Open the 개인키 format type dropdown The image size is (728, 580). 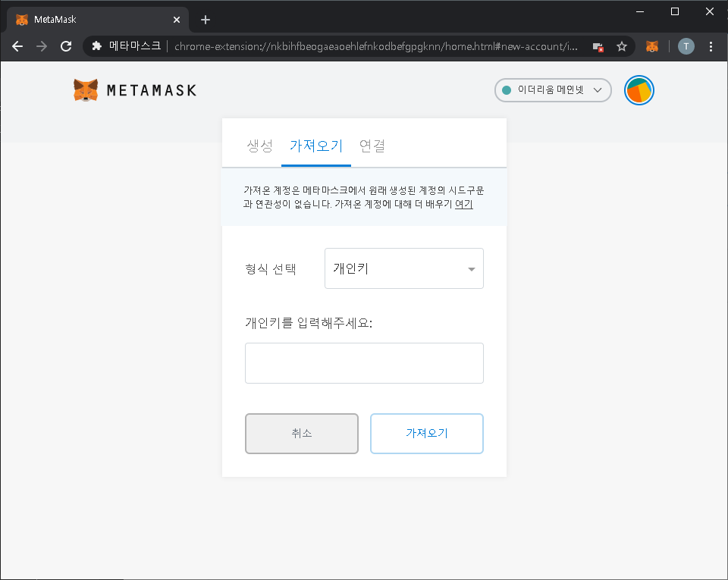pyautogui.click(x=404, y=268)
